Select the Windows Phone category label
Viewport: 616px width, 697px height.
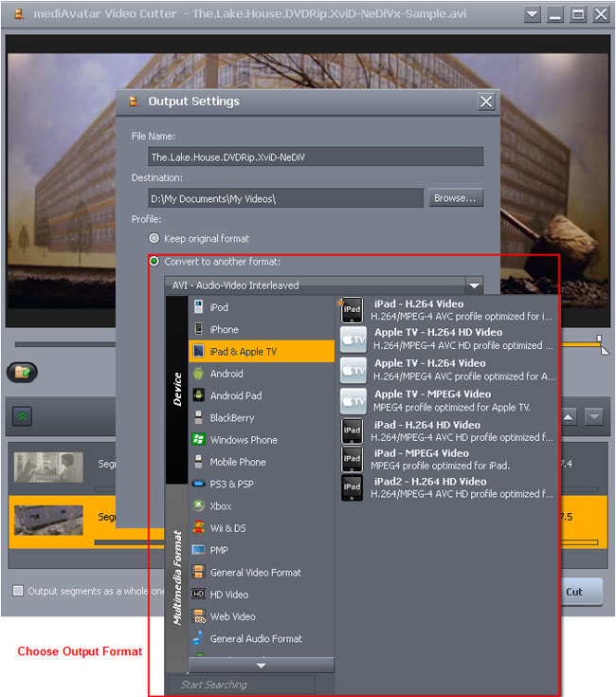[244, 440]
